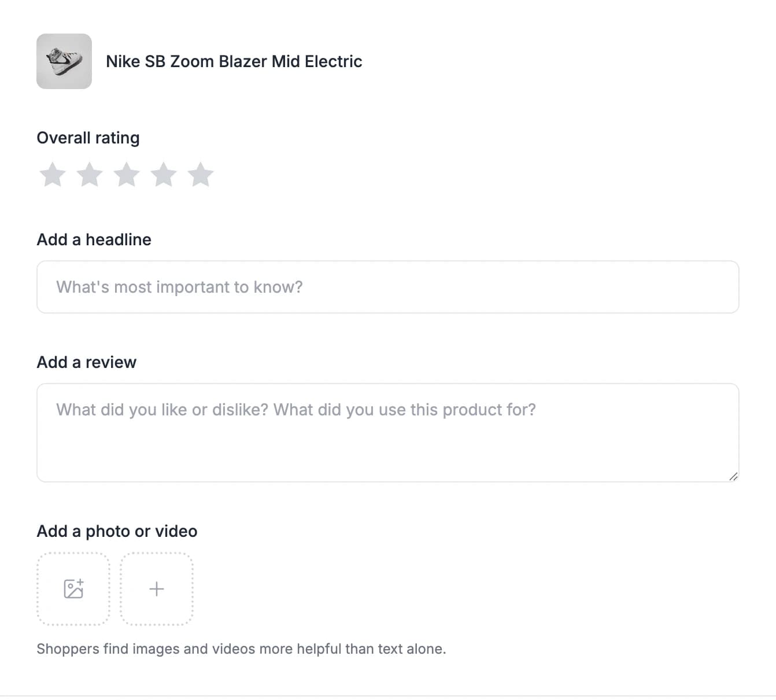
Task: Rate the sneaker five stars
Action: (x=201, y=175)
